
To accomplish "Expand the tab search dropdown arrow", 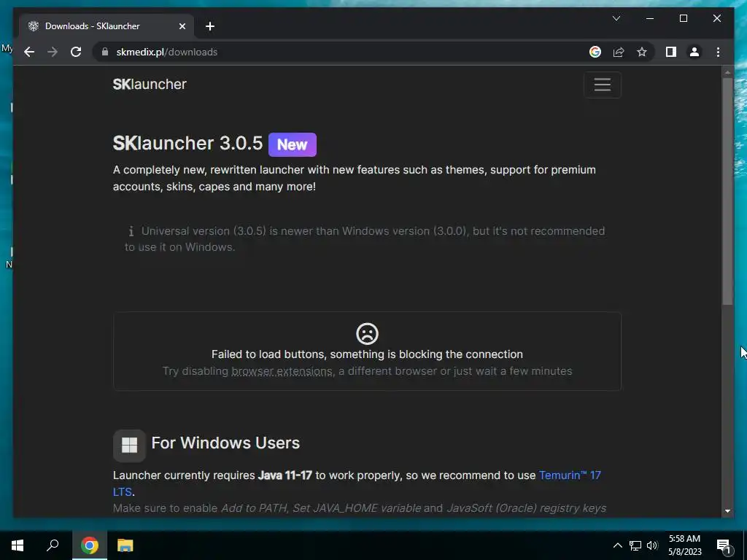I will pos(616,18).
